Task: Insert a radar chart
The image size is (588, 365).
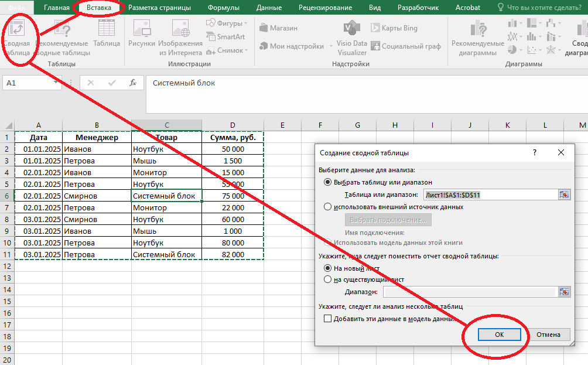Action: 551,50
